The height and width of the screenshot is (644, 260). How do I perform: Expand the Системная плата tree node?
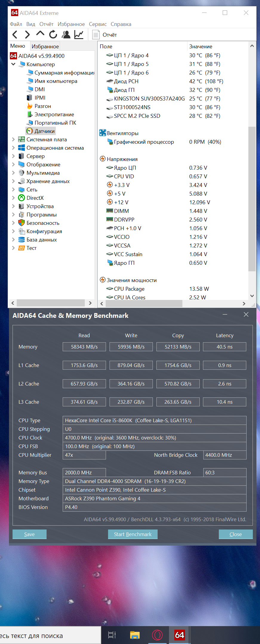13,139
